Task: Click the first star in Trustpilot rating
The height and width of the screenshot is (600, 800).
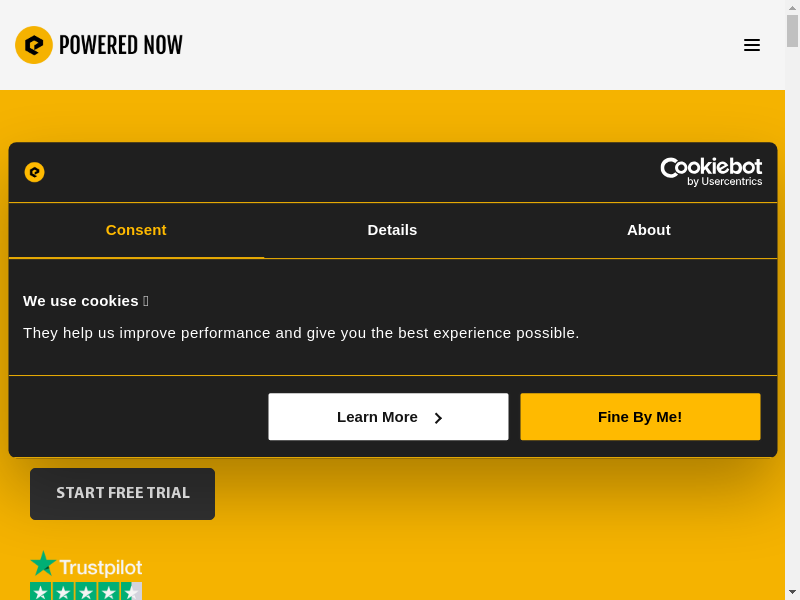Action: [x=41, y=592]
